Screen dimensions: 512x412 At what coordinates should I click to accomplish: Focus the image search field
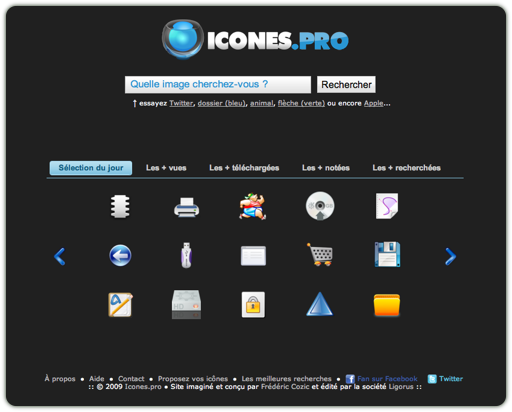(x=218, y=85)
